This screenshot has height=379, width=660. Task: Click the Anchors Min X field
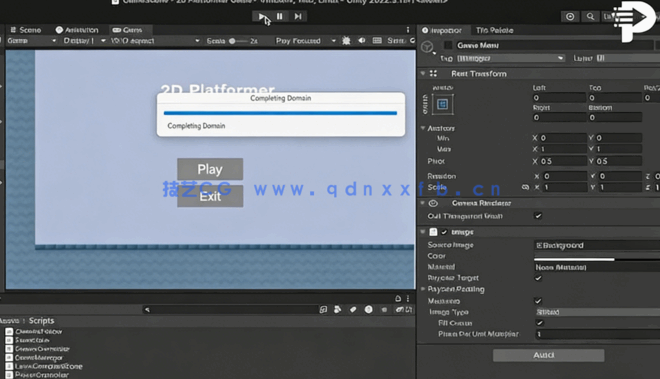[563, 138]
